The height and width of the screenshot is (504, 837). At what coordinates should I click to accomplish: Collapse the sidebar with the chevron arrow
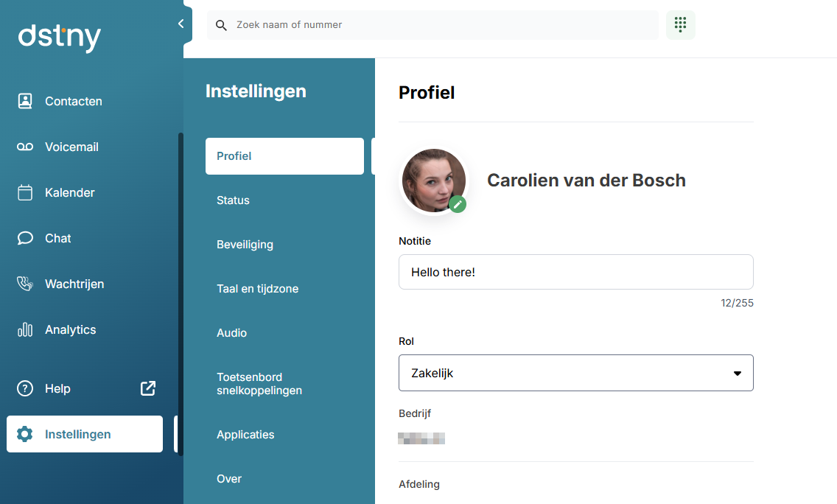[181, 24]
